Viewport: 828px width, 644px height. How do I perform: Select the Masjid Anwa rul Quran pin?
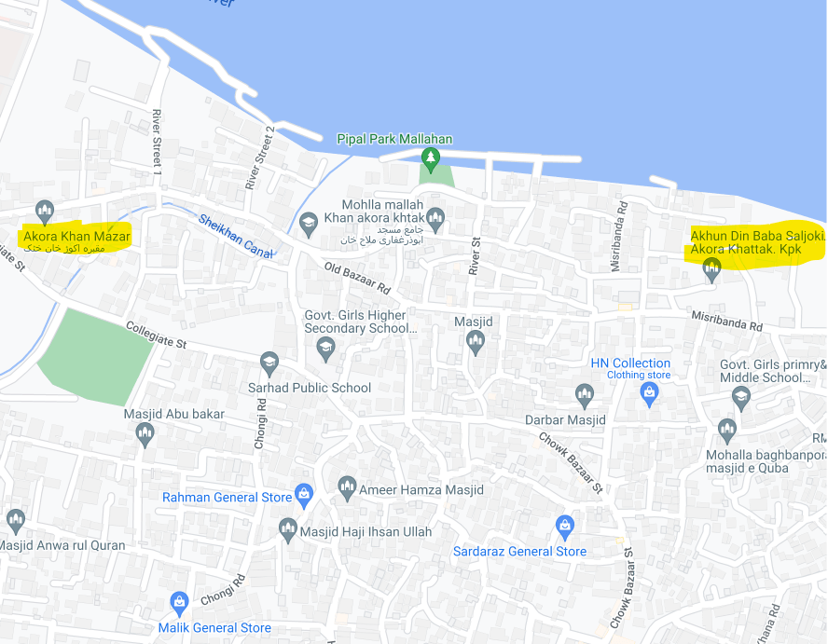click(16, 522)
